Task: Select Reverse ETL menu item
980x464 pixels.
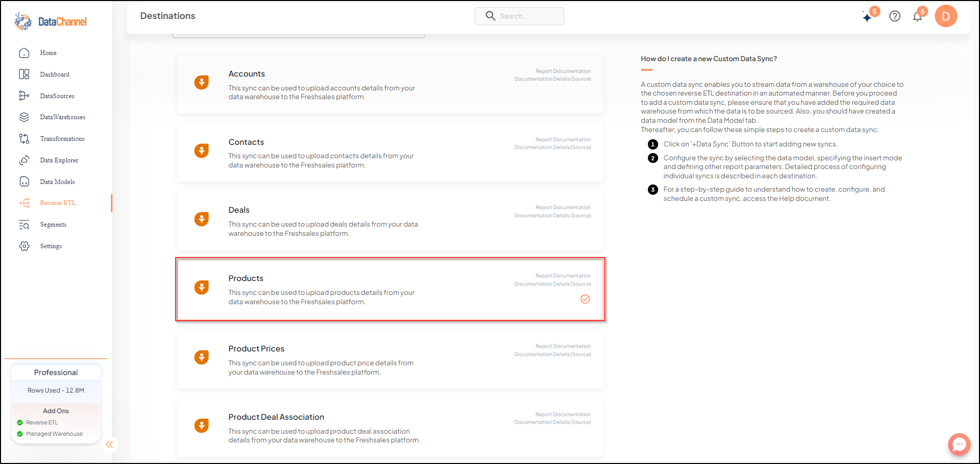Action: click(58, 203)
